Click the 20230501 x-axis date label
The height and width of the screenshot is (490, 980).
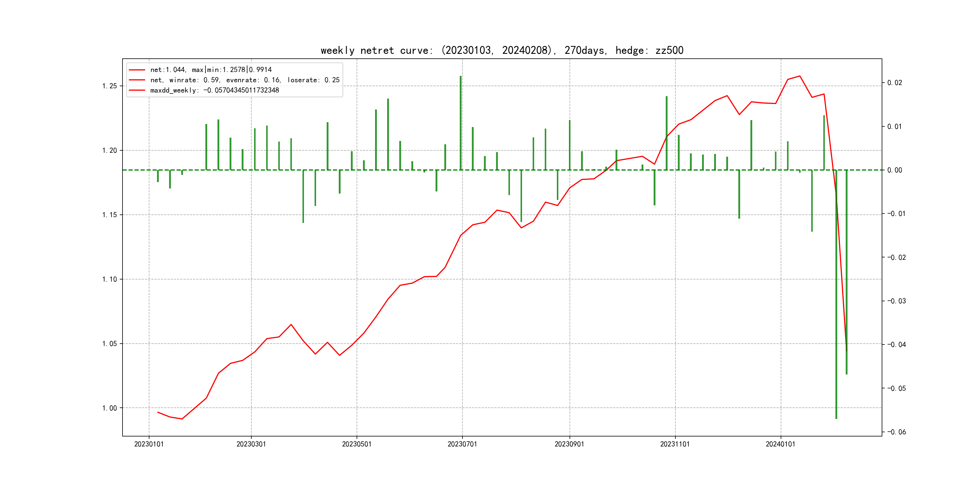[357, 444]
